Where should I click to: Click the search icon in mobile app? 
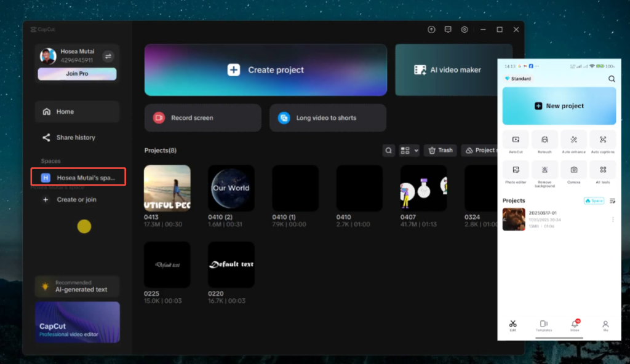(612, 79)
